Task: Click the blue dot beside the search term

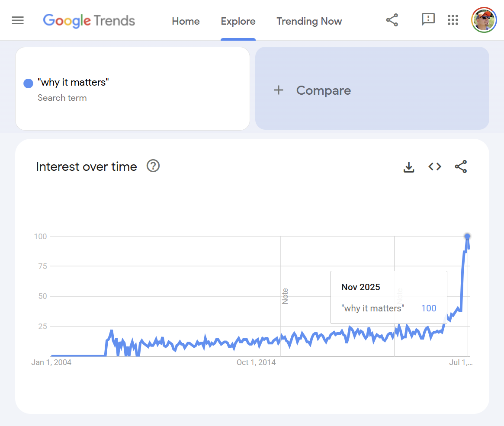Action: pyautogui.click(x=28, y=83)
